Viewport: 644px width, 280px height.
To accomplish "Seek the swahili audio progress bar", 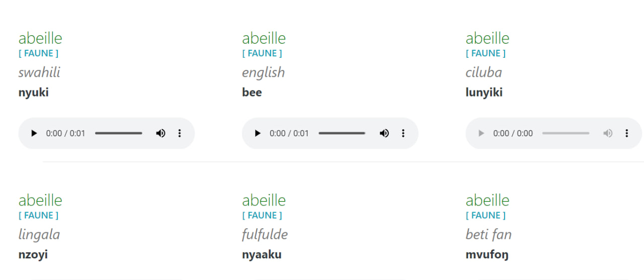I will click(119, 133).
